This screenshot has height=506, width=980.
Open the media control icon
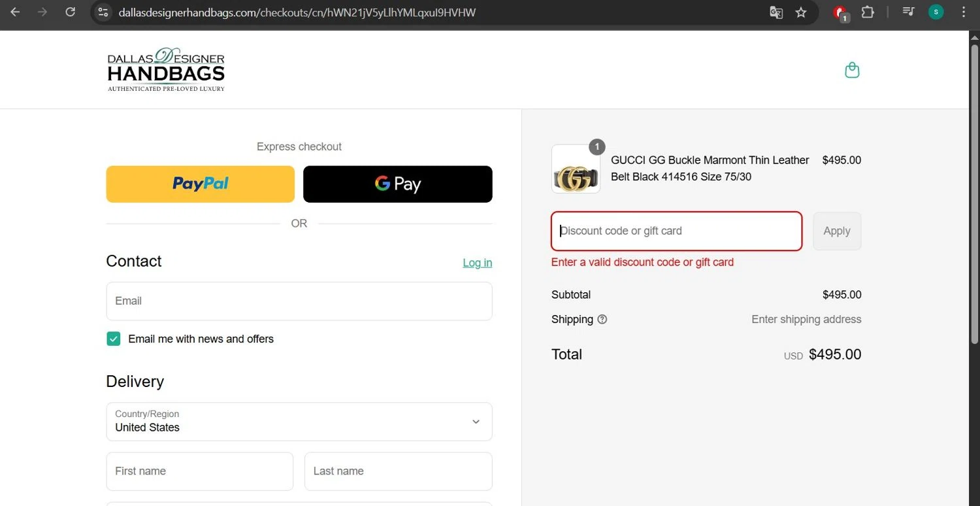pyautogui.click(x=908, y=12)
